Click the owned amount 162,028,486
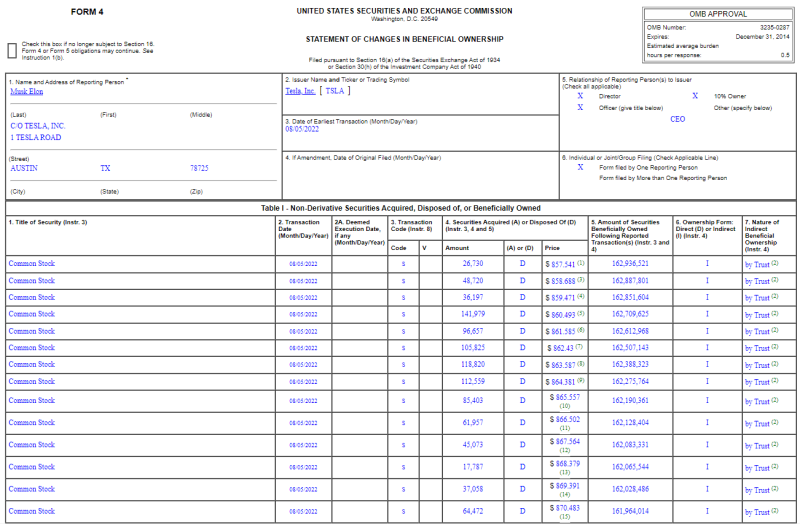The image size is (800, 524). click(630, 489)
